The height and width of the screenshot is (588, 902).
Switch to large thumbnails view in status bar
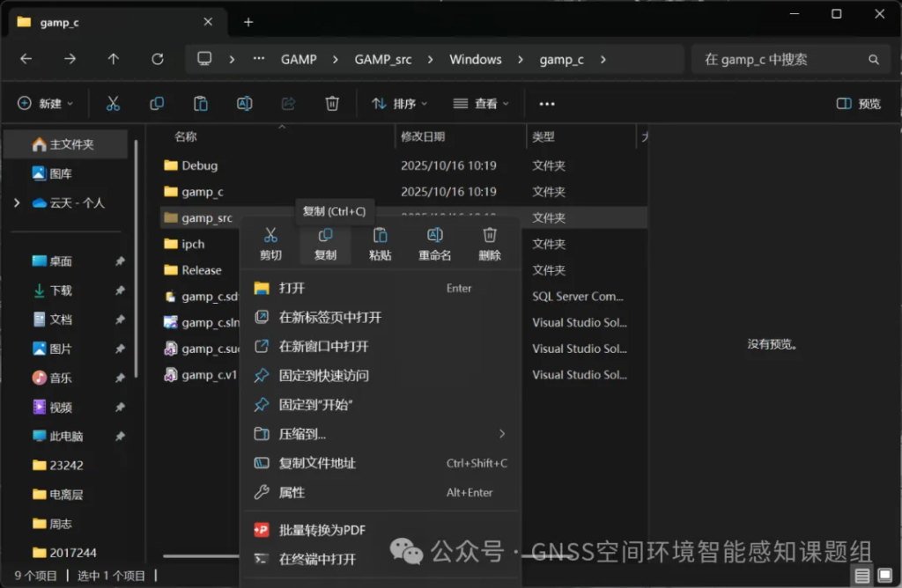[x=884, y=576]
